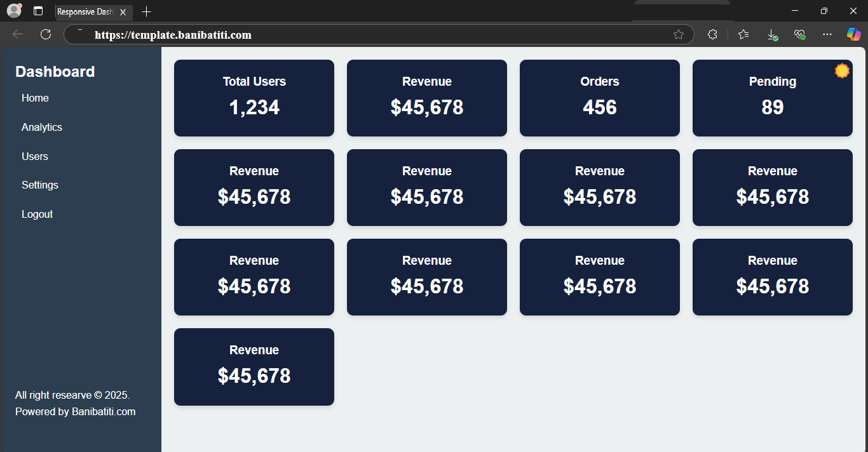Open Copilot from the browser toolbar
Screen dimensions: 868x452
click(853, 34)
